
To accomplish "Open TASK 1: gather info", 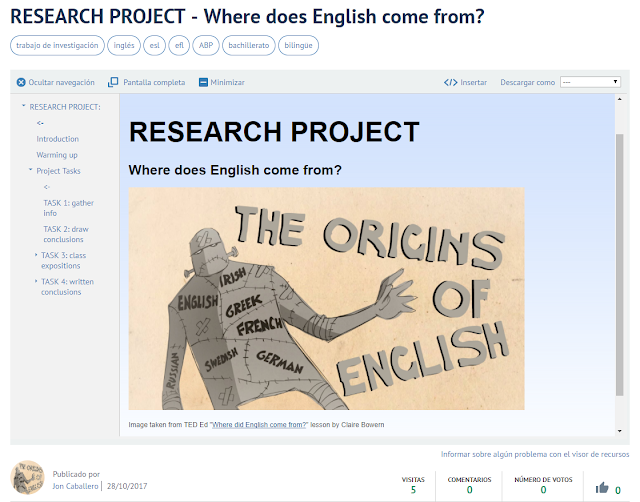I will [x=69, y=208].
